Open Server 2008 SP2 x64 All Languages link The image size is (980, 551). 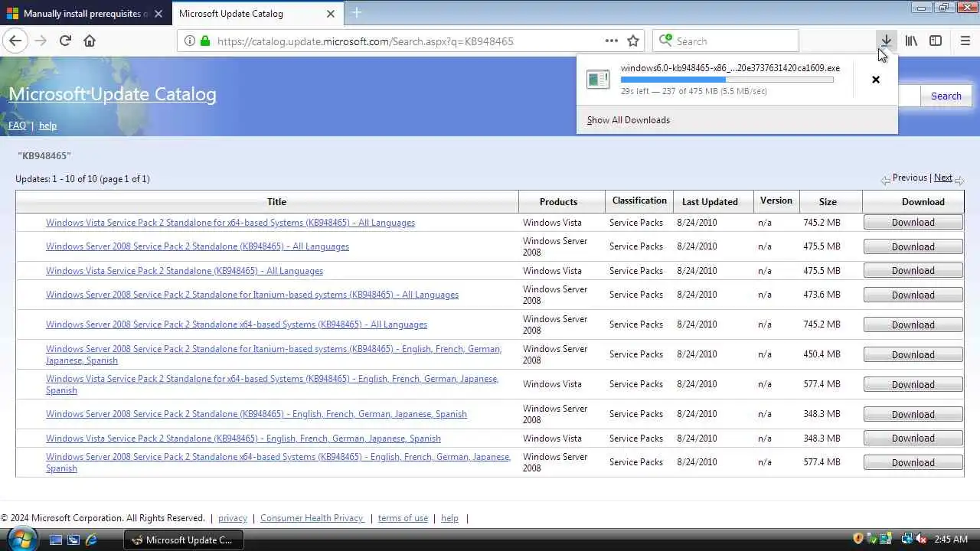(x=237, y=324)
